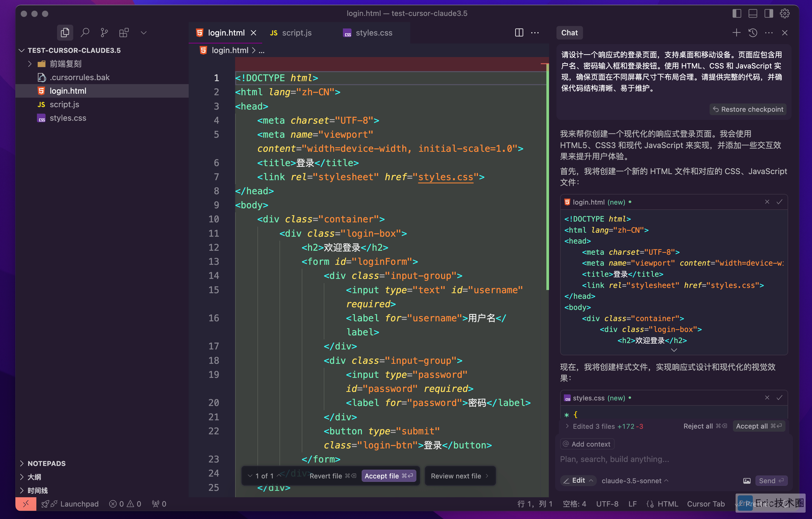
Task: Start a new chat with plus icon
Action: [x=736, y=33]
